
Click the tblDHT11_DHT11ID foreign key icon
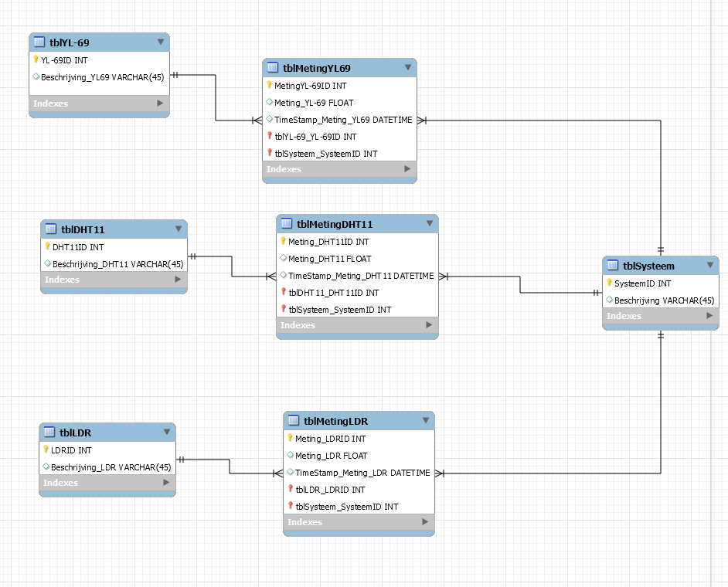coord(283,292)
